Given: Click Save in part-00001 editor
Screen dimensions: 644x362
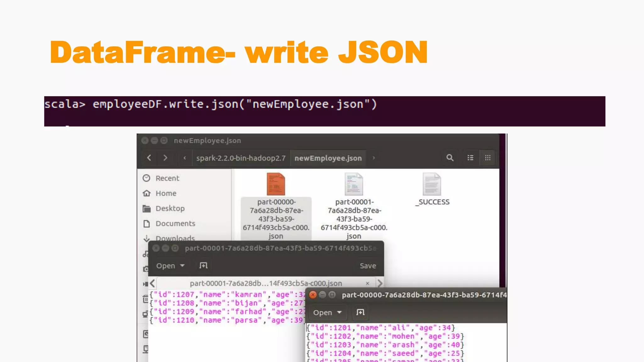Looking at the screenshot, I should (368, 266).
